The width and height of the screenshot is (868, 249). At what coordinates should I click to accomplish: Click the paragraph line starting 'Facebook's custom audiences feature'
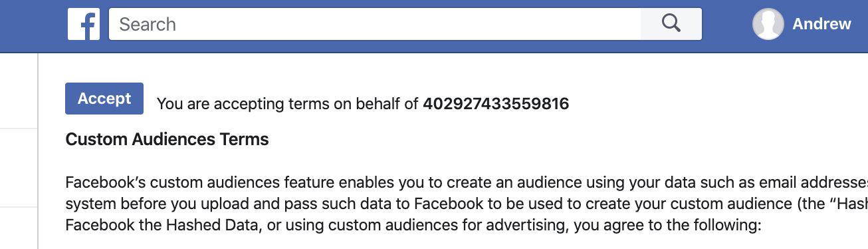point(467,183)
